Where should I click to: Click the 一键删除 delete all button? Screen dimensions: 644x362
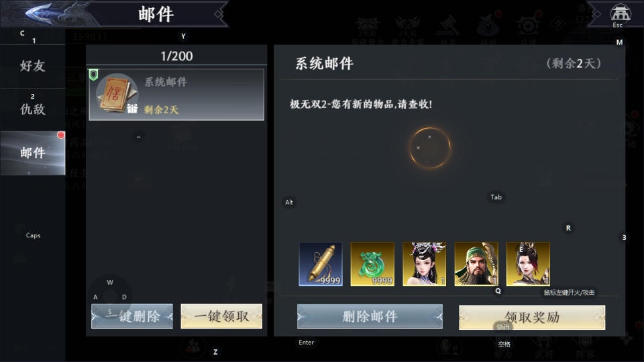click(x=132, y=316)
